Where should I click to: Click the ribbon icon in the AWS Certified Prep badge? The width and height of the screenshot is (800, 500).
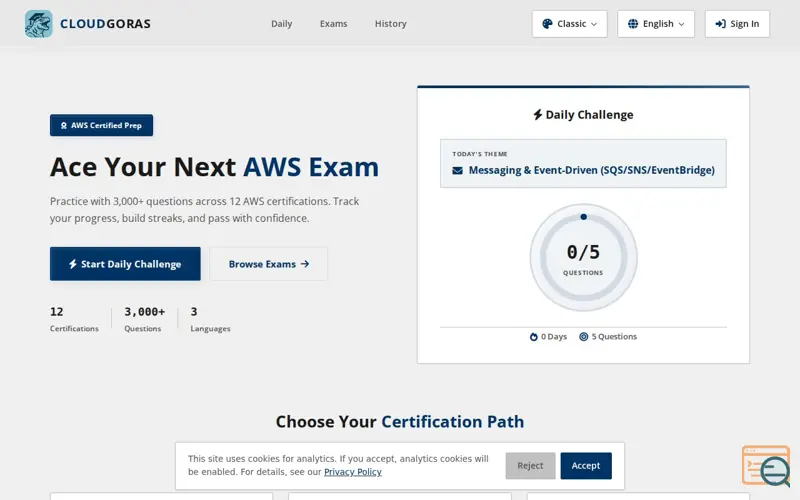click(x=64, y=125)
